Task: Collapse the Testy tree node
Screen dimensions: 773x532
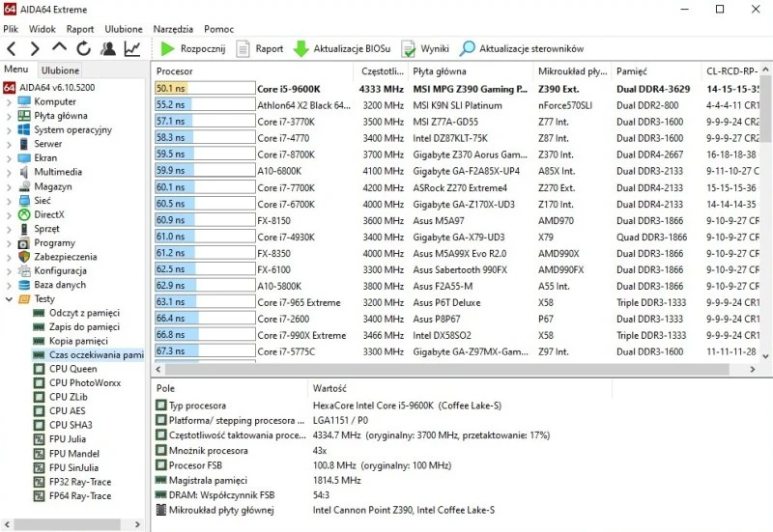Action: (9, 299)
